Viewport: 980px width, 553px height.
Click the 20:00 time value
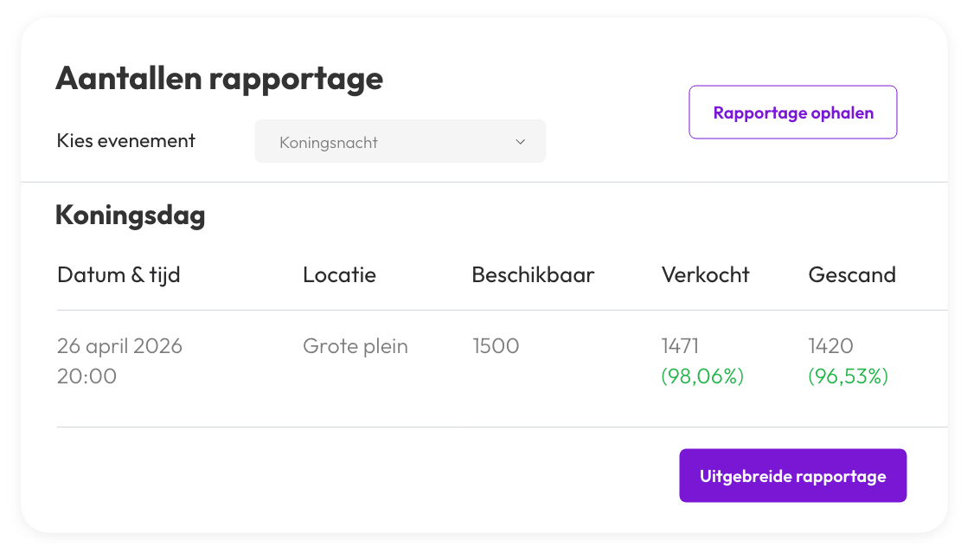point(86,376)
